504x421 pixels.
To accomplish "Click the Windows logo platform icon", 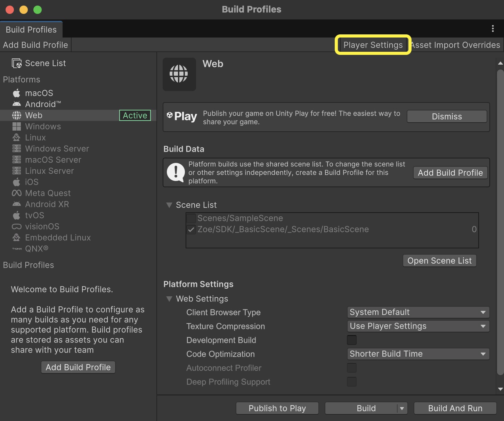I will [16, 126].
